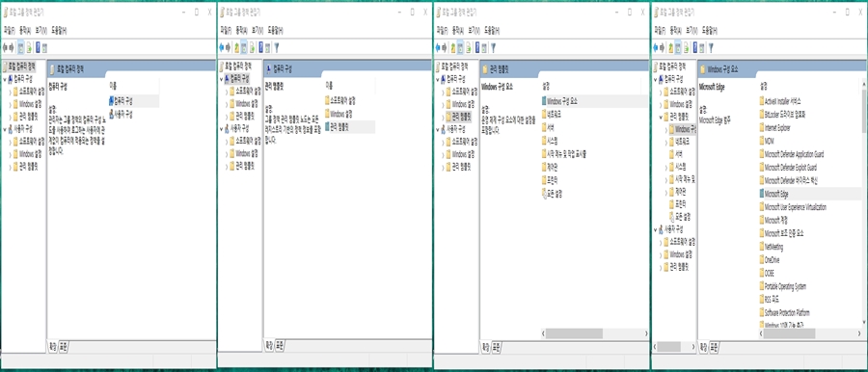Click list horizontal scrollbar in Windows 구성 요소 window

789,333
